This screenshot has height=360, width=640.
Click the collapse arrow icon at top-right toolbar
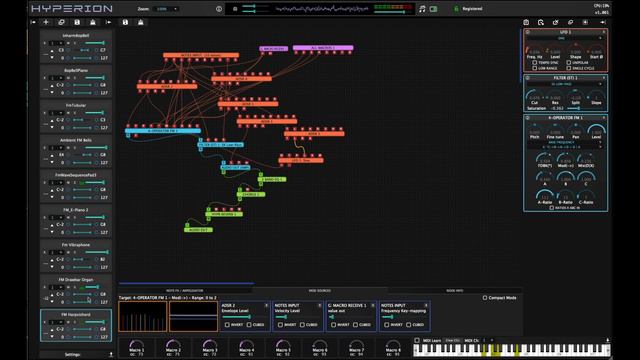pyautogui.click(x=603, y=22)
